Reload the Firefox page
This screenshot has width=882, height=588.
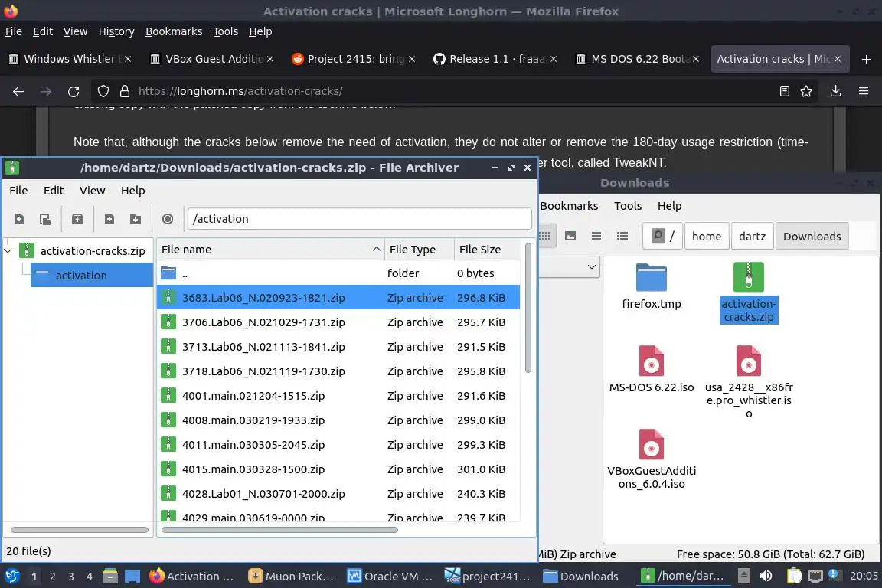[73, 91]
